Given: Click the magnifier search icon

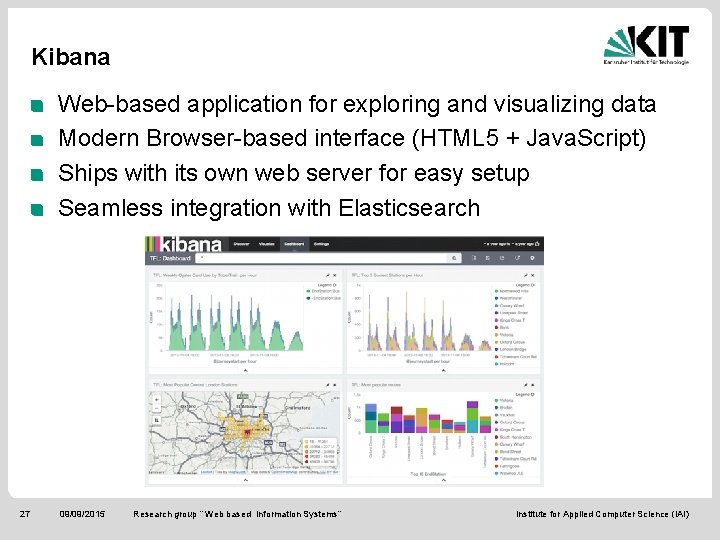Looking at the screenshot, I should [x=454, y=258].
